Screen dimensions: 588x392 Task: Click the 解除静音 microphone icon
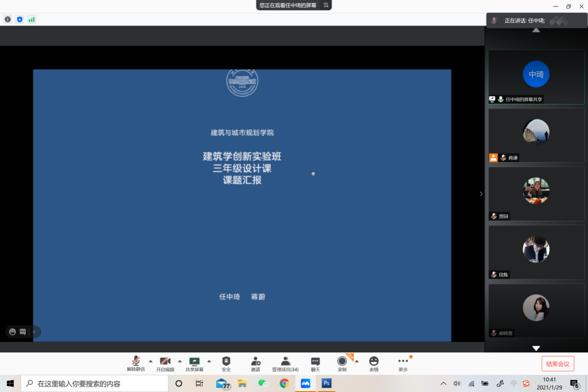[136, 361]
